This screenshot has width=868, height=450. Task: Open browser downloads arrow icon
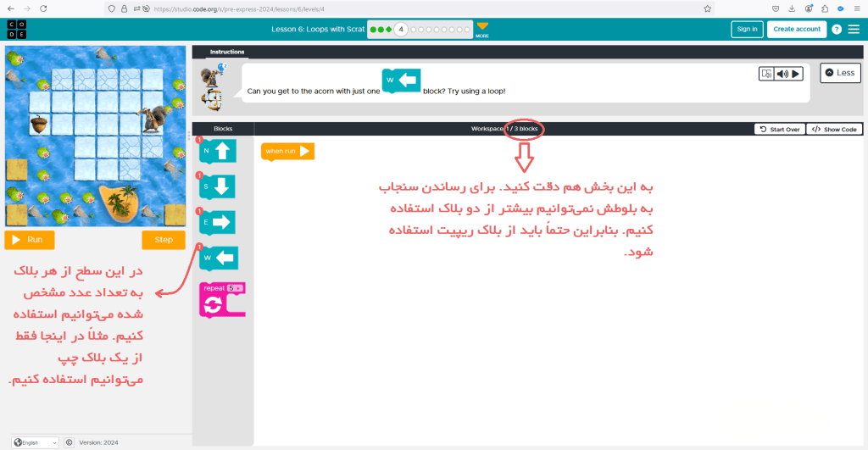[x=792, y=8]
